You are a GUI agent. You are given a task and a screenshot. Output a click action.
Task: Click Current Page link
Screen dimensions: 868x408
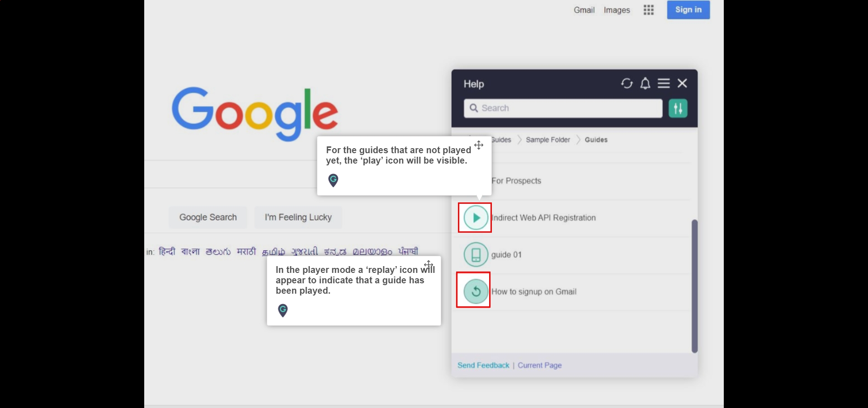(540, 365)
